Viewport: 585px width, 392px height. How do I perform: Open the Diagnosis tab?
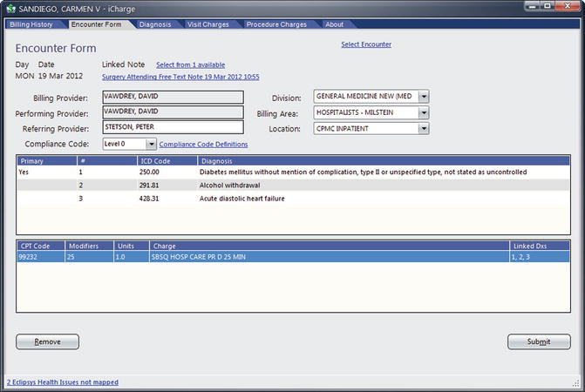(154, 24)
